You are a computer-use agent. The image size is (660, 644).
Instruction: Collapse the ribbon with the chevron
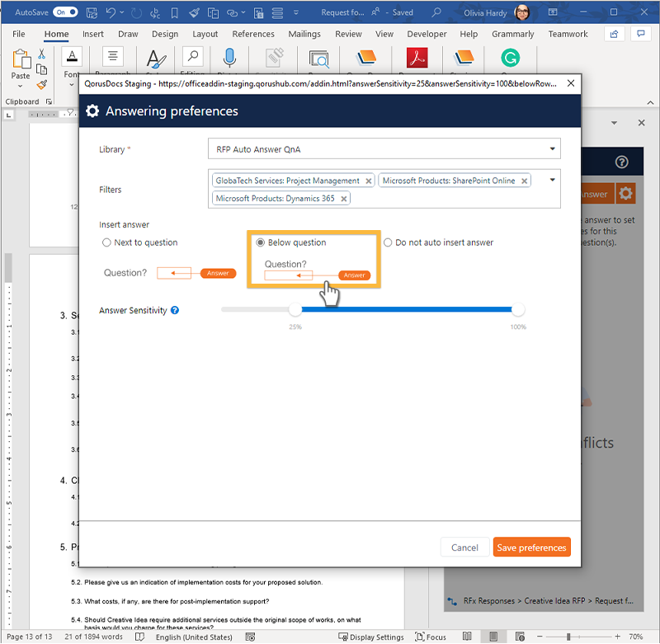tap(650, 102)
